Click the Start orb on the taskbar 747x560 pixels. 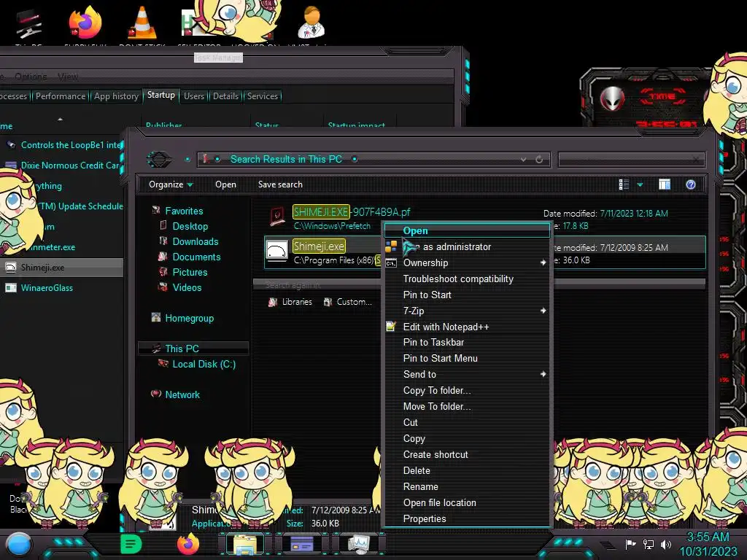pyautogui.click(x=18, y=544)
